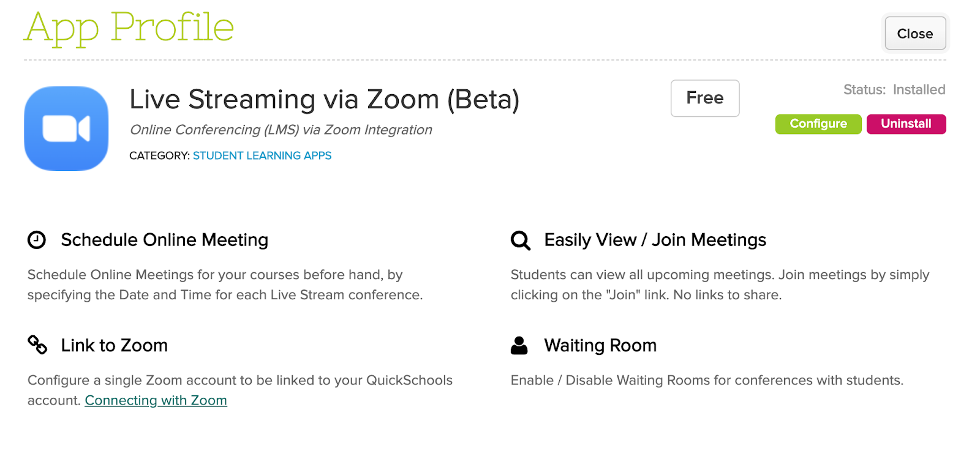Click the App Profile heading
The width and height of the screenshot is (980, 451).
(x=129, y=28)
